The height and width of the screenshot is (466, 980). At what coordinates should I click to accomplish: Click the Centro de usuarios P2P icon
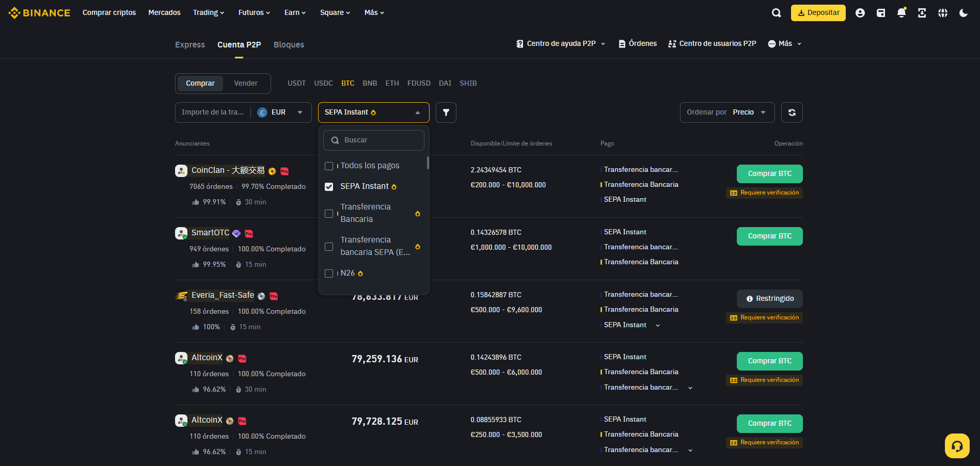tap(672, 44)
